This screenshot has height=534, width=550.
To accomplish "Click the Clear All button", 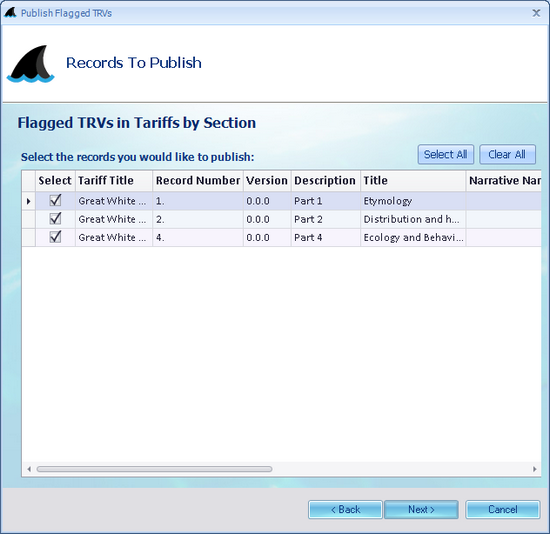I will pyautogui.click(x=507, y=154).
